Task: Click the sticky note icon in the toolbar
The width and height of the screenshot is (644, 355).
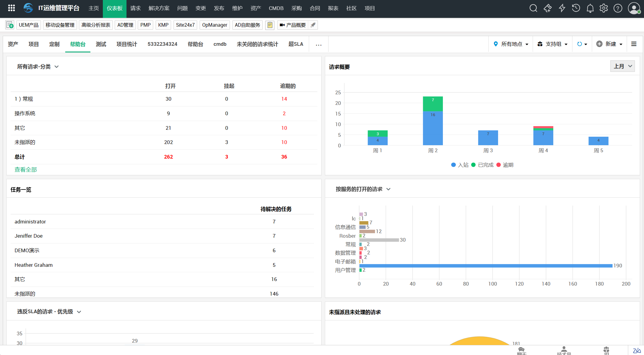Action: click(x=270, y=25)
